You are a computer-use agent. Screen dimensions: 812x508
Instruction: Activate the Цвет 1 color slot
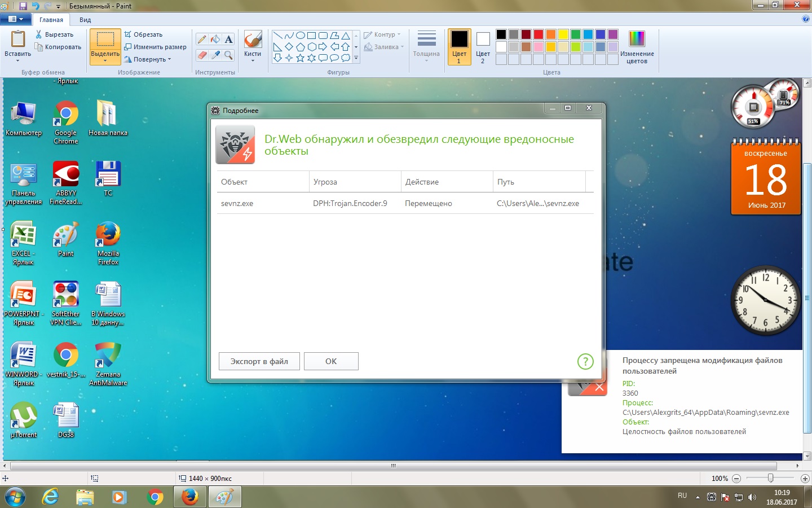pyautogui.click(x=459, y=47)
